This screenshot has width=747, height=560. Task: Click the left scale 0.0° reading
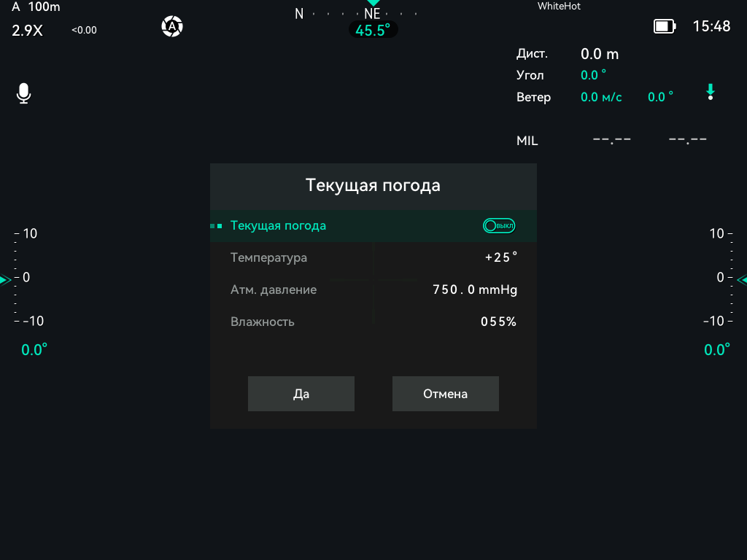coord(34,350)
